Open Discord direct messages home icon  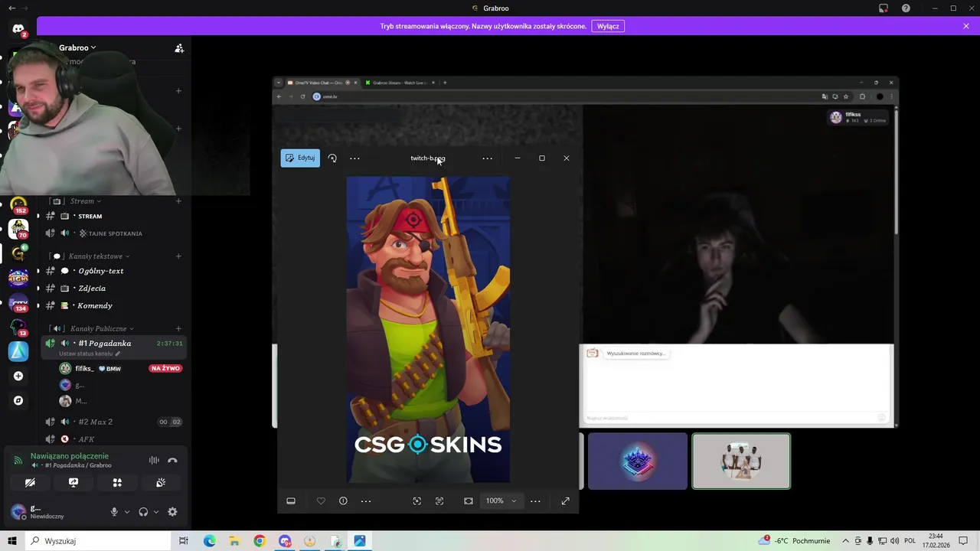tap(18, 29)
